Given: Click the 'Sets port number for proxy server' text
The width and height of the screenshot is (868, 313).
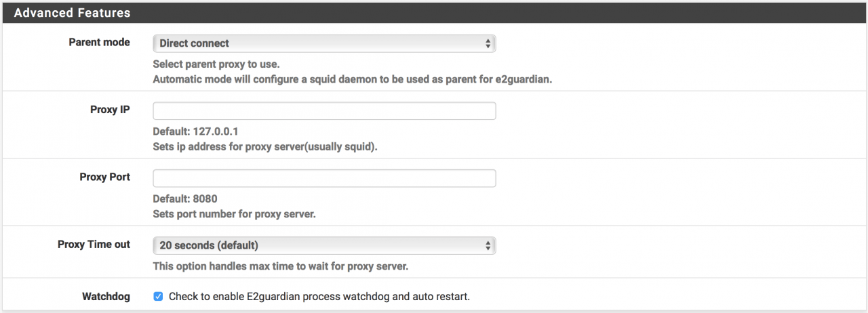Looking at the screenshot, I should (x=234, y=214).
